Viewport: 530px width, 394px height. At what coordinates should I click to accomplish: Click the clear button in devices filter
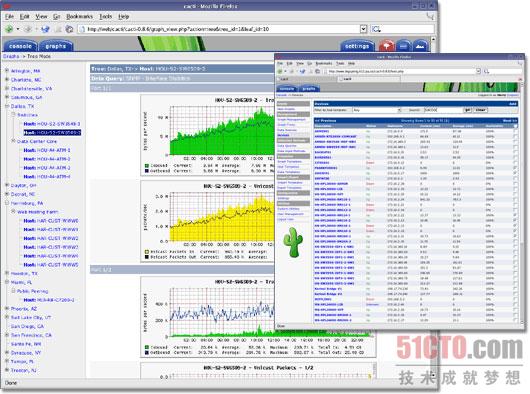(x=480, y=110)
